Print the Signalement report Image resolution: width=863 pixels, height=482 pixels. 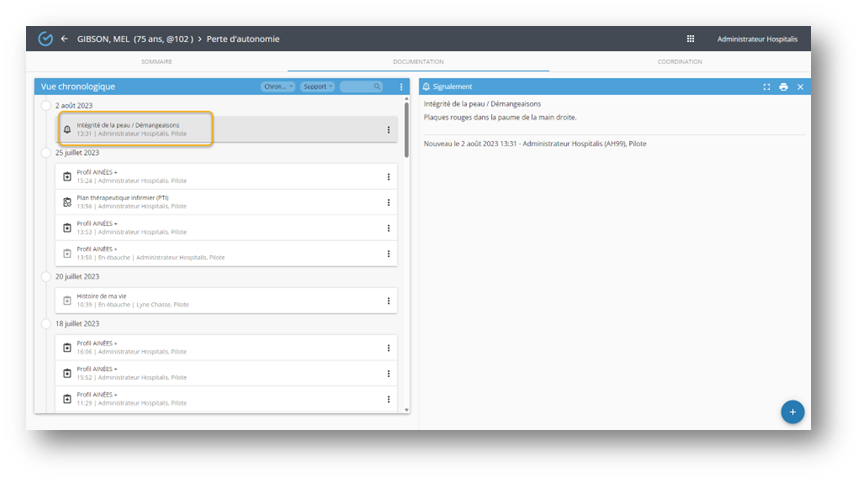pyautogui.click(x=783, y=87)
